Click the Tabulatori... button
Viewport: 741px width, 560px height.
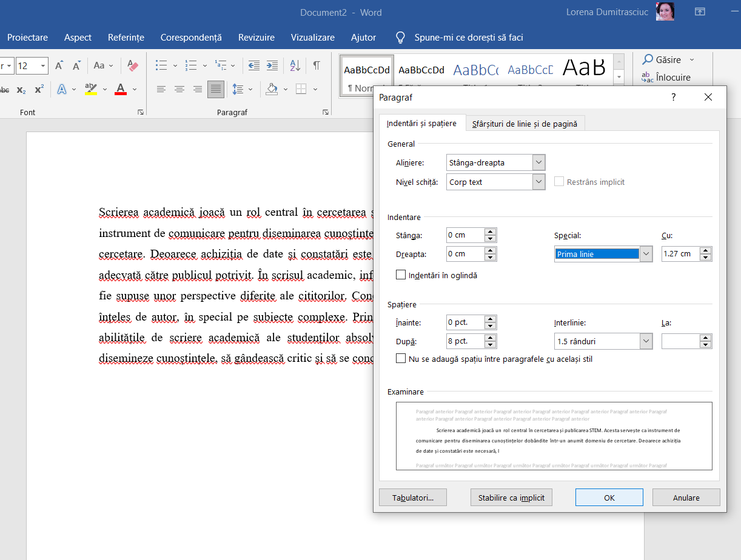[413, 498]
